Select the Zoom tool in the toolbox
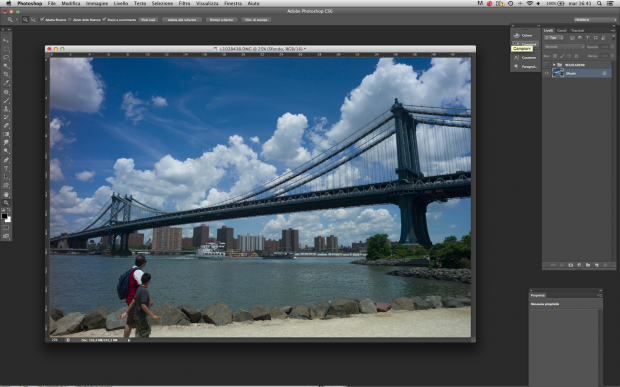The height and width of the screenshot is (387, 620). click(6, 203)
